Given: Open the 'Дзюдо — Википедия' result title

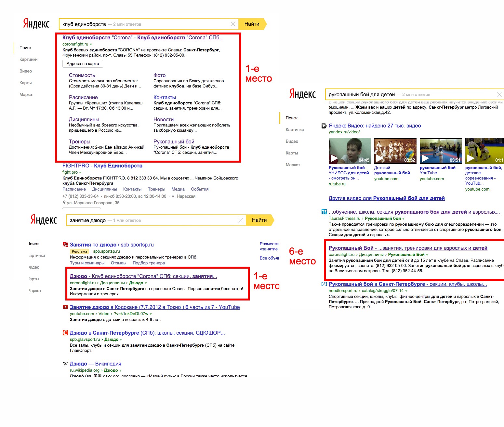Looking at the screenshot, I should (96, 364).
